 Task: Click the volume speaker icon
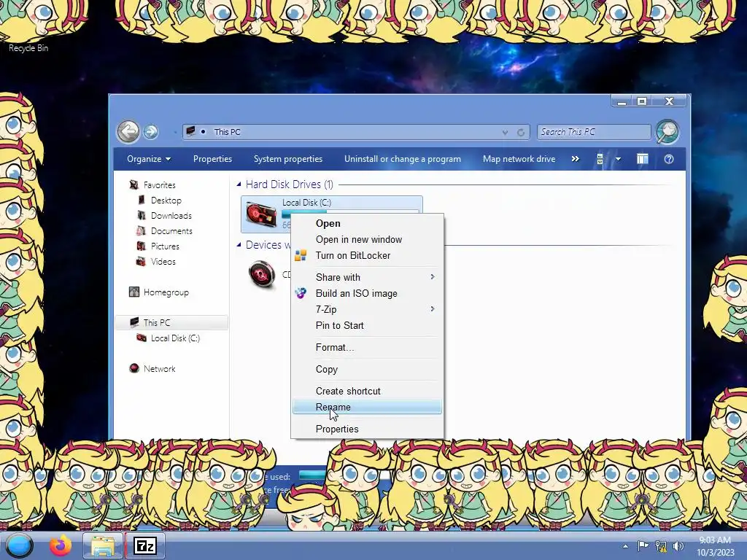click(x=678, y=546)
